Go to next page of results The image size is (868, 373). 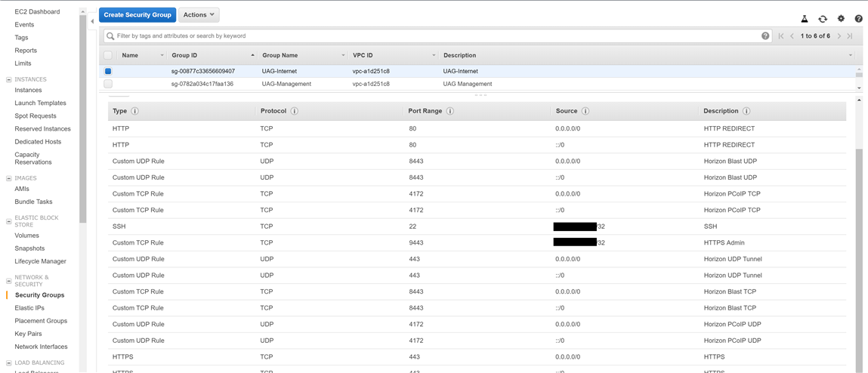tap(839, 36)
